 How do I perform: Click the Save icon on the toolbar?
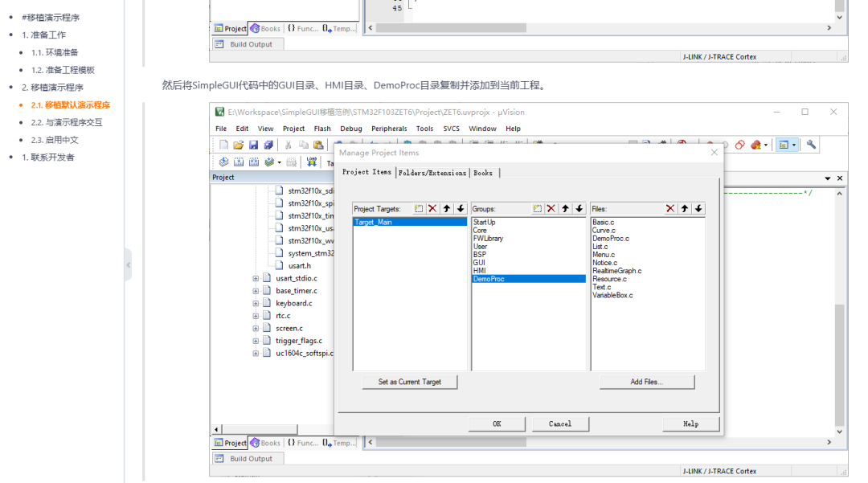tap(254, 144)
